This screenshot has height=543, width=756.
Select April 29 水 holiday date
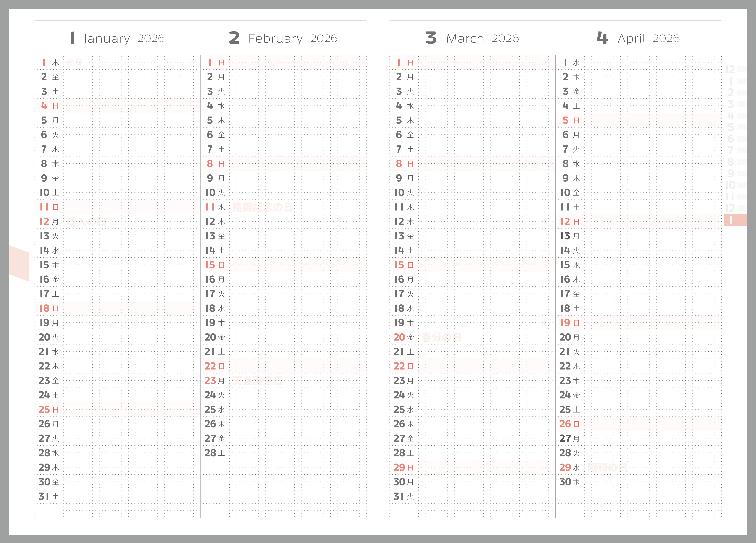[570, 467]
